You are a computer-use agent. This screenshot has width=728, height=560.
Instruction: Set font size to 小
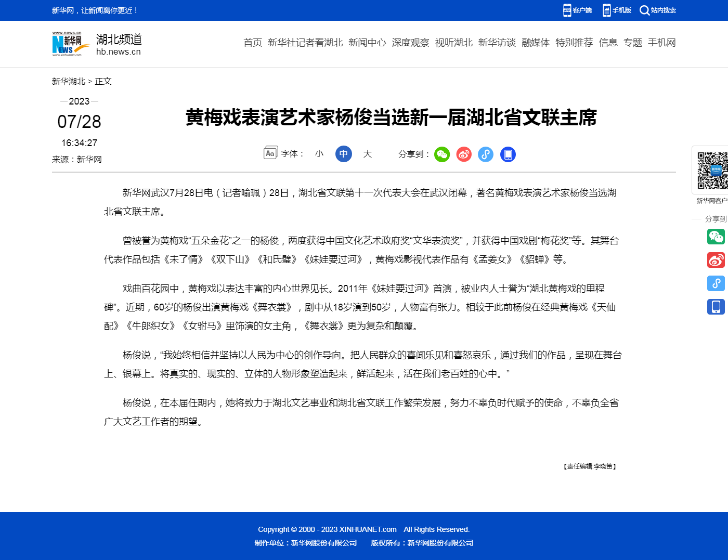[x=319, y=154]
